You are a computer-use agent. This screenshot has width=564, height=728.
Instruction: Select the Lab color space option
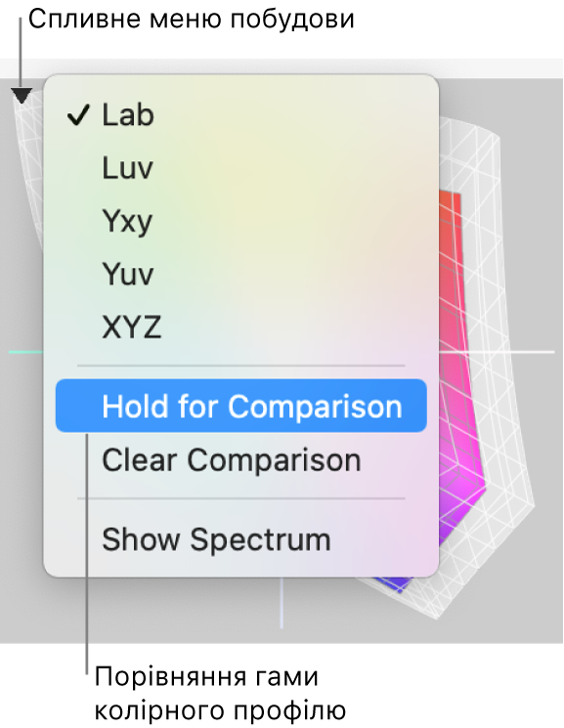click(241, 114)
